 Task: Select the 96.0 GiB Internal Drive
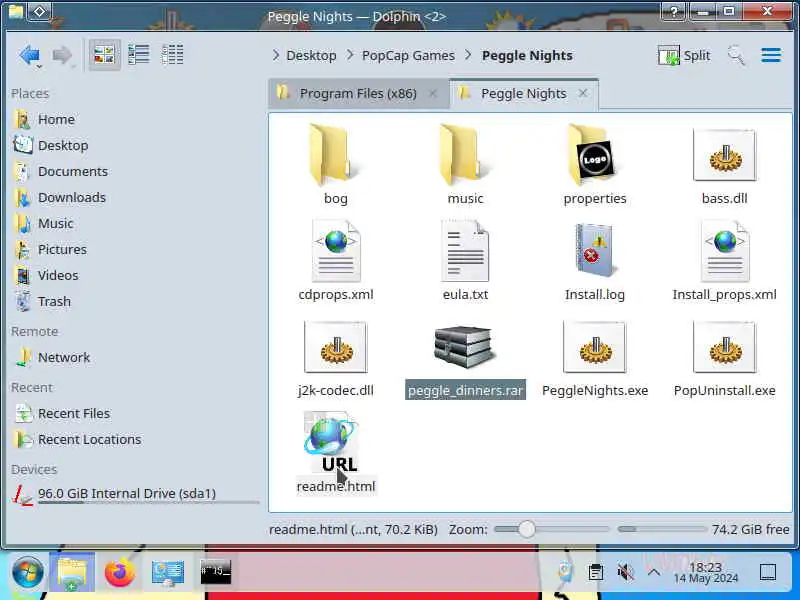tap(127, 494)
